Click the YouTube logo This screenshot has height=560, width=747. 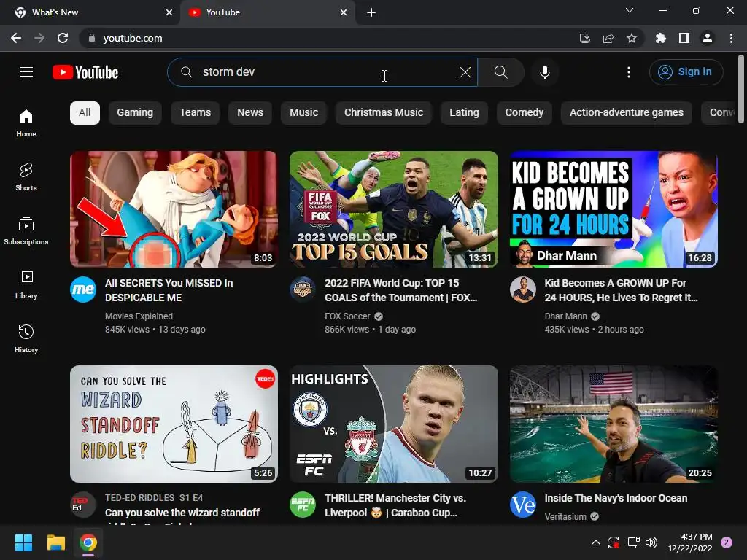coord(85,72)
